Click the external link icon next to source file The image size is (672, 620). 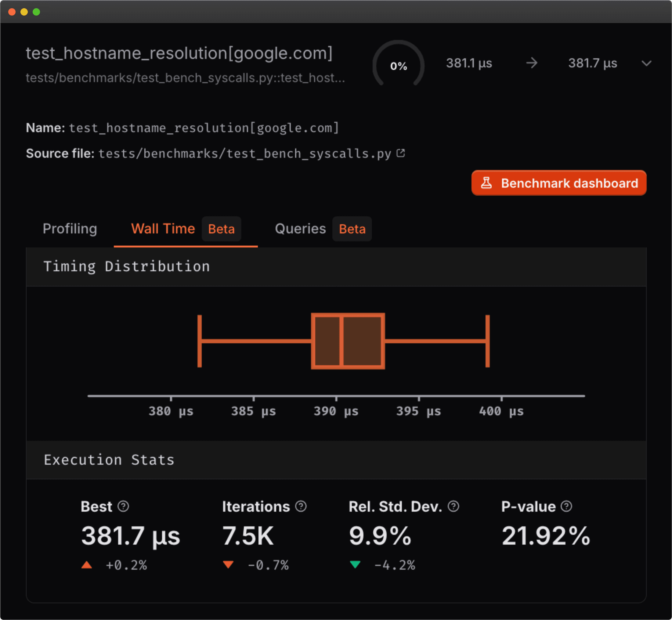[x=400, y=153]
